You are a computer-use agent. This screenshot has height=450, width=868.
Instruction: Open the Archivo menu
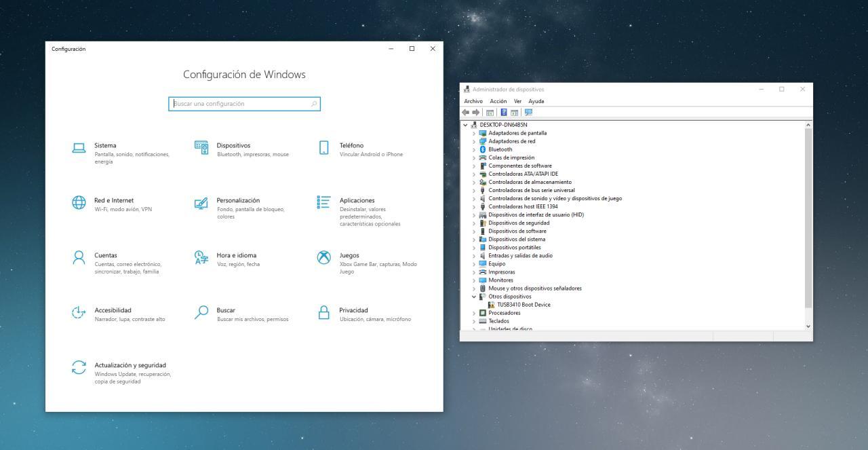[473, 101]
